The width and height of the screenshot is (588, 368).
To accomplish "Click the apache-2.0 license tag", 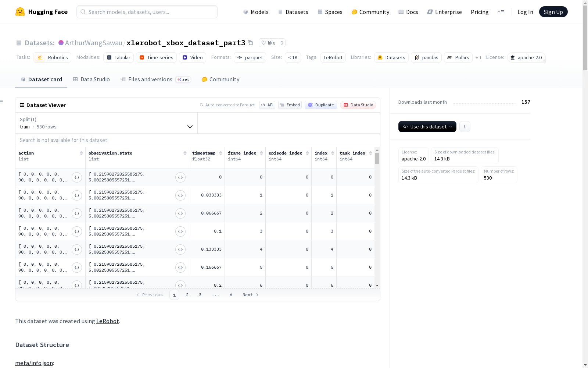I will (526, 57).
